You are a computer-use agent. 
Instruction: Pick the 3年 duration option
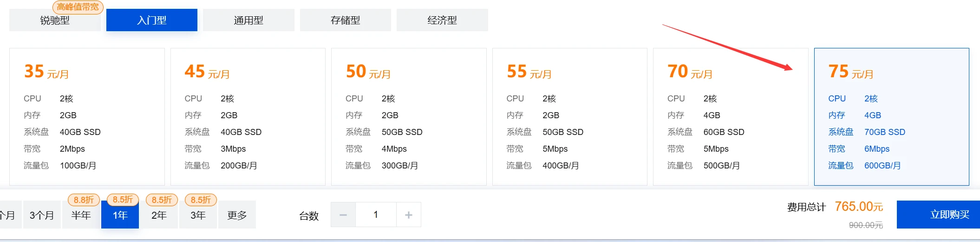[198, 215]
